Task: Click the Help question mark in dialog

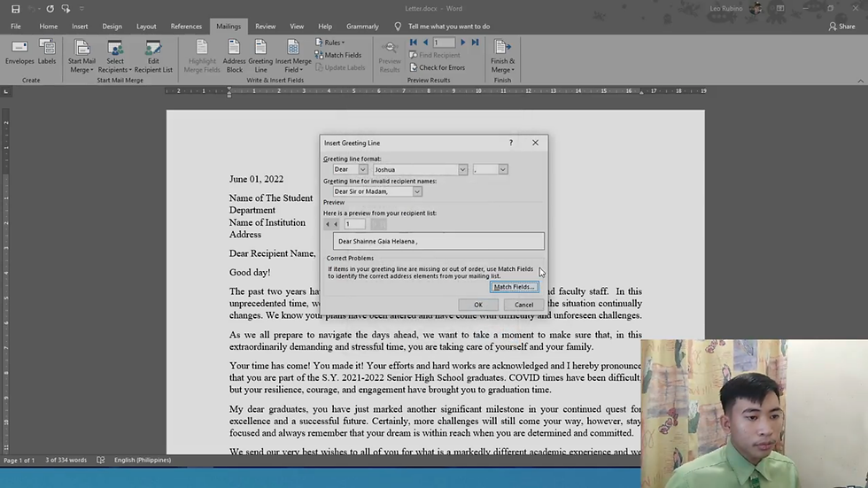Action: [x=510, y=143]
